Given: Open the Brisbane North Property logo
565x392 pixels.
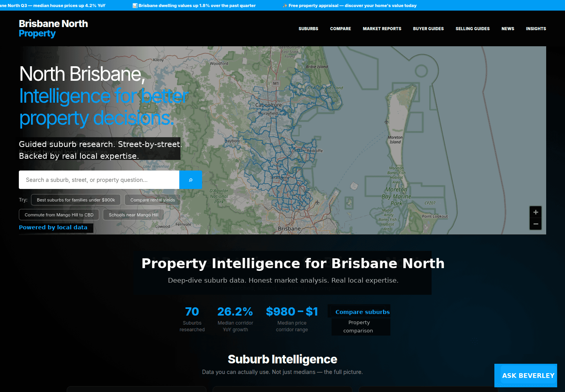Looking at the screenshot, I should coord(53,29).
